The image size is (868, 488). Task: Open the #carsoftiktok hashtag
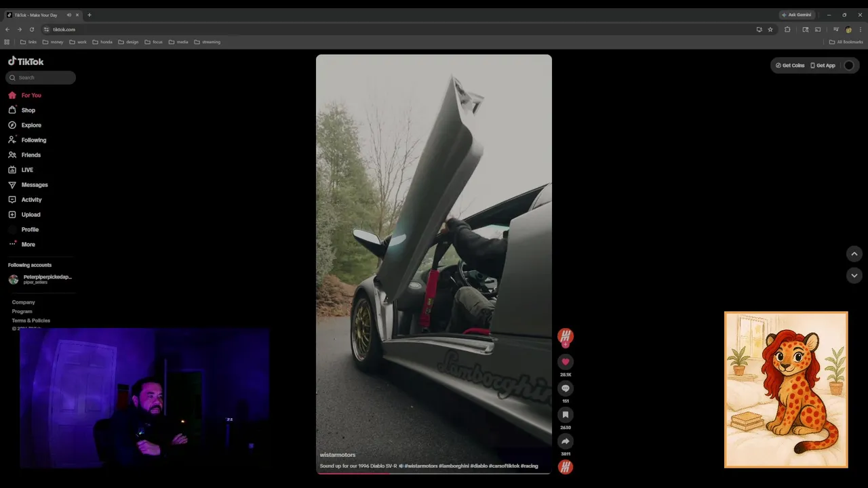504,466
